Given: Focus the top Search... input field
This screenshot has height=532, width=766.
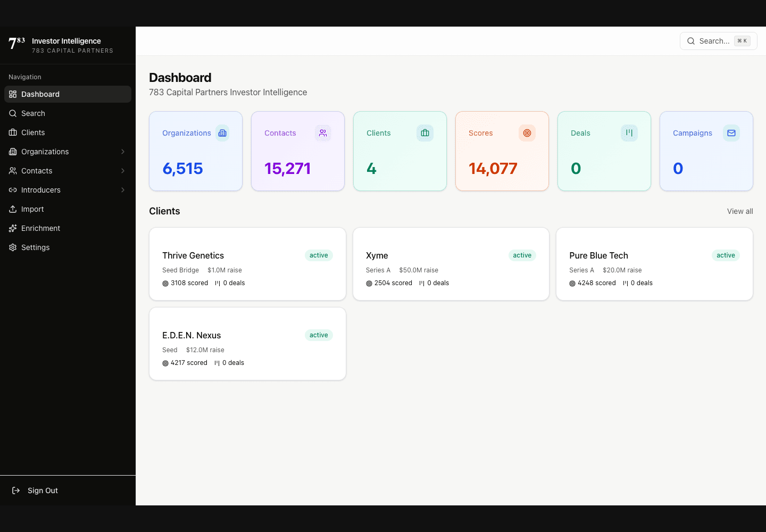Looking at the screenshot, I should pos(718,41).
